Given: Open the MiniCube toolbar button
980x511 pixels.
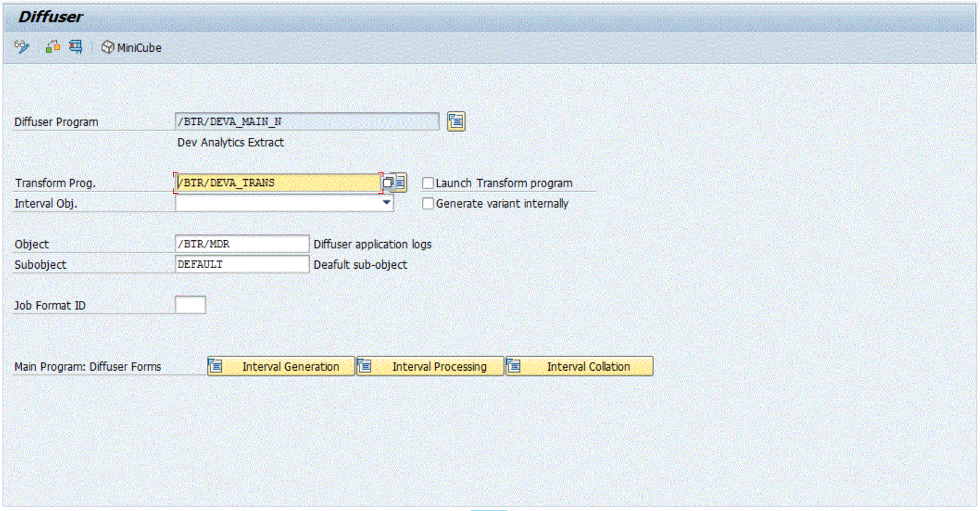Looking at the screenshot, I should tap(131, 48).
